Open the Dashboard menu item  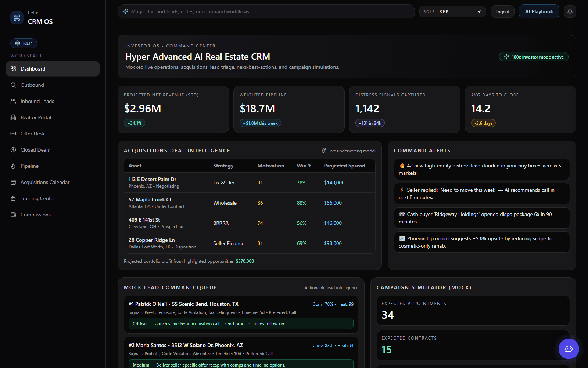pyautogui.click(x=53, y=69)
